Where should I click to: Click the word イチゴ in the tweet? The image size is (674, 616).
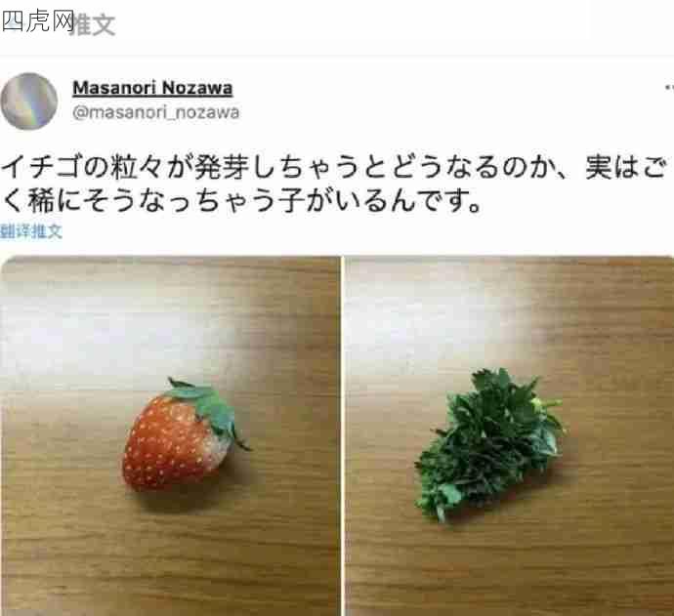42,167
